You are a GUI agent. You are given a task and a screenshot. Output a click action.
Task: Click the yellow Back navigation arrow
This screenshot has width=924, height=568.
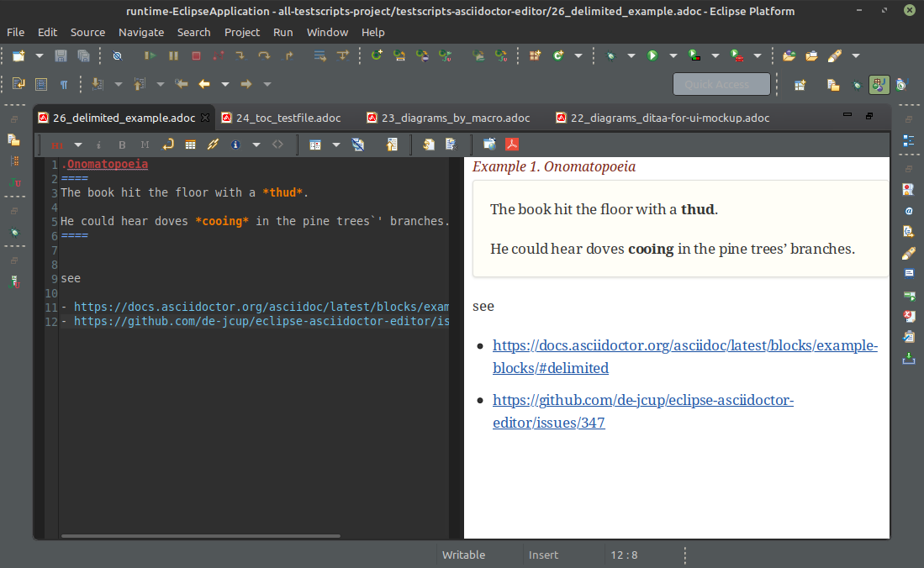click(x=204, y=84)
